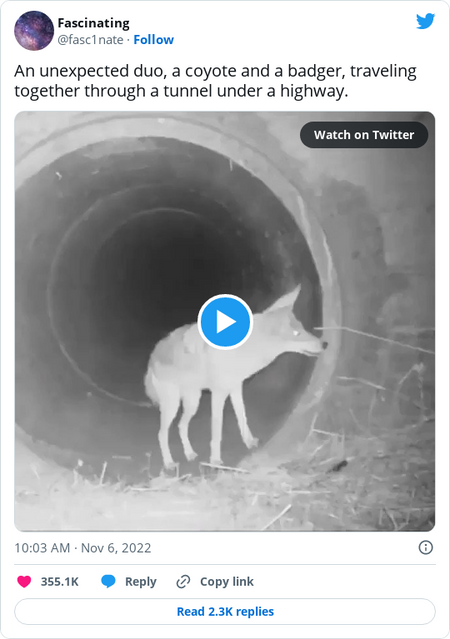The width and height of the screenshot is (450, 639).
Task: Open Read 2.3K replies
Action: [x=225, y=611]
